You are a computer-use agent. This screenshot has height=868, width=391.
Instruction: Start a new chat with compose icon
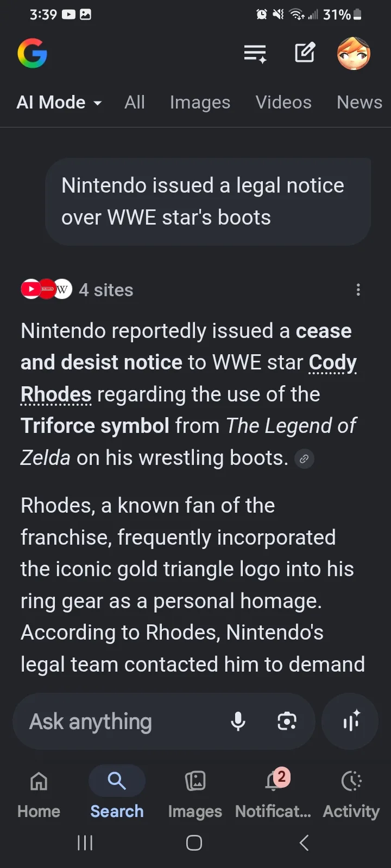coord(305,53)
